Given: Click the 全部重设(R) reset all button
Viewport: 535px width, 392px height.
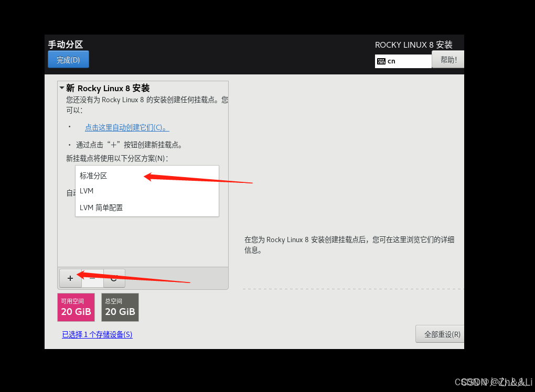Looking at the screenshot, I should click(440, 334).
